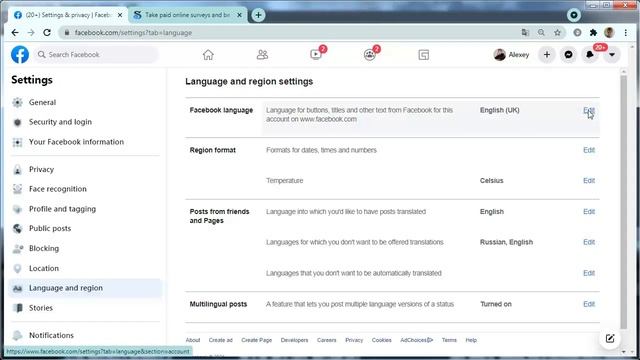The image size is (640, 360).
Task: Click the Create plus button
Action: point(547,55)
